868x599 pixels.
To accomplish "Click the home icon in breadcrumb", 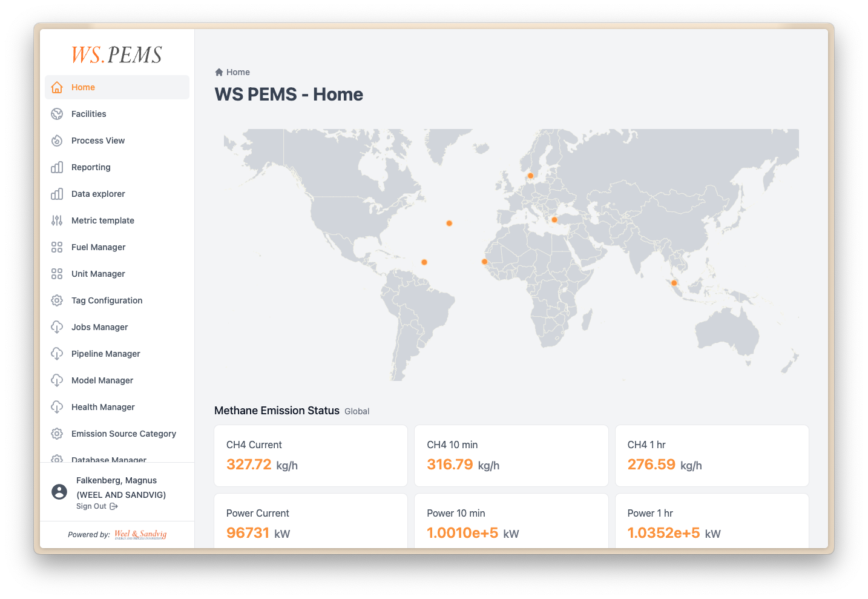I will tap(219, 72).
